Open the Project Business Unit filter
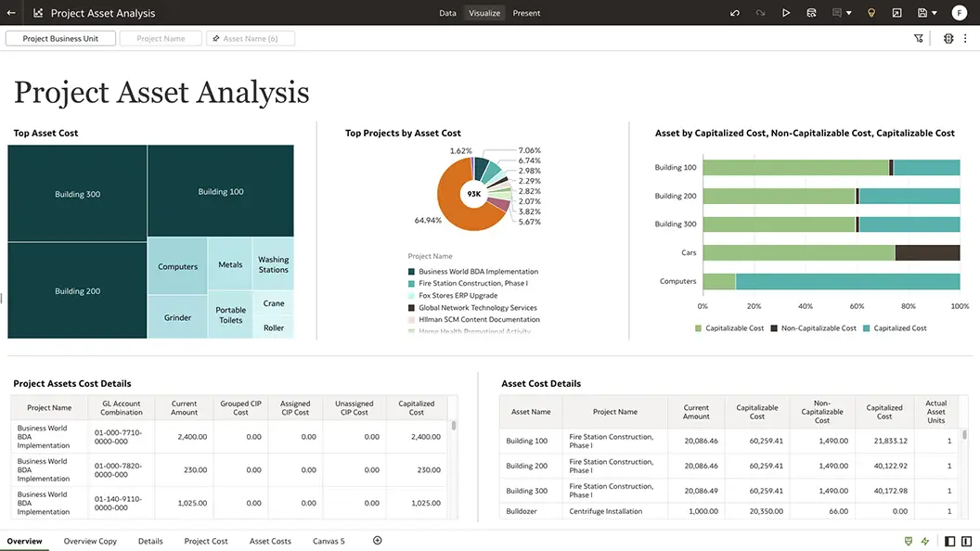980x551 pixels. point(59,38)
